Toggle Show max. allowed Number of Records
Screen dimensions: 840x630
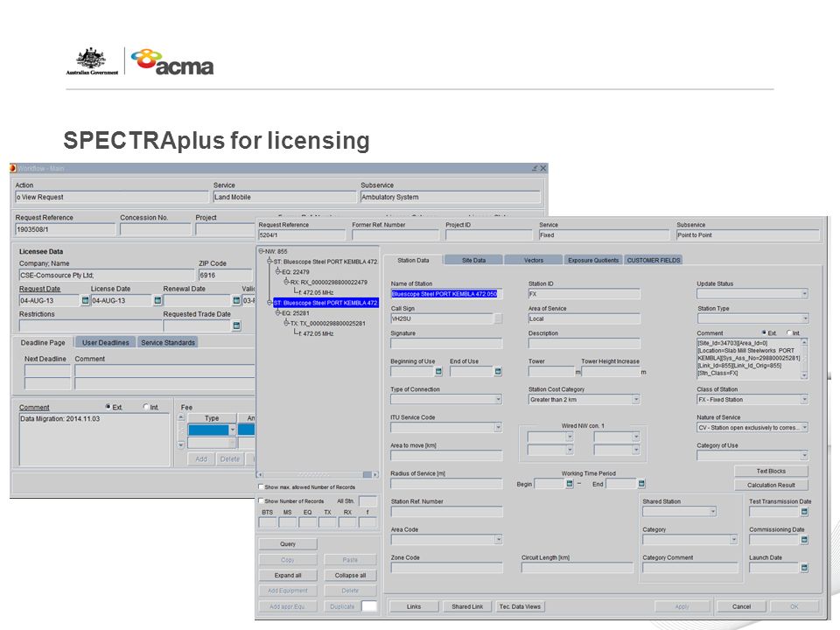(x=261, y=487)
